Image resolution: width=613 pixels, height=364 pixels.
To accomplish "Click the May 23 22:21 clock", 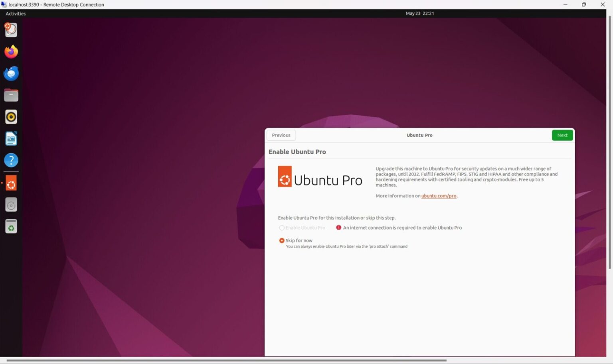I will pos(419,13).
